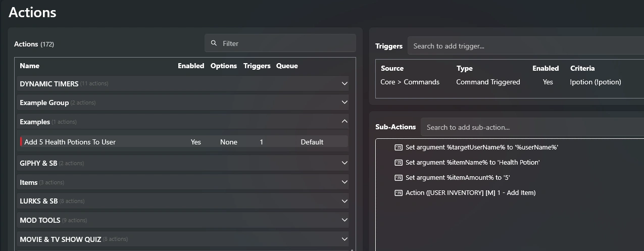This screenshot has width=644, height=251.
Task: Sort actions by Queue column header
Action: click(x=287, y=66)
